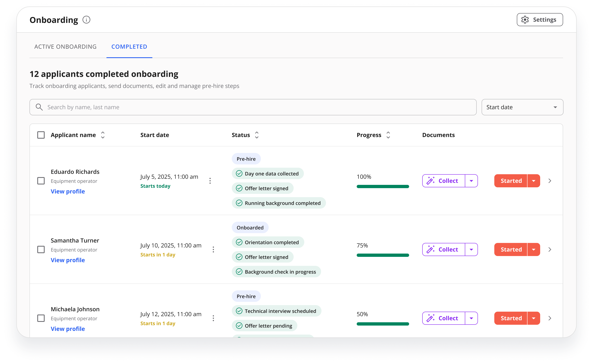593x364 pixels.
Task: Sort by Progress column arrows
Action: (388, 135)
